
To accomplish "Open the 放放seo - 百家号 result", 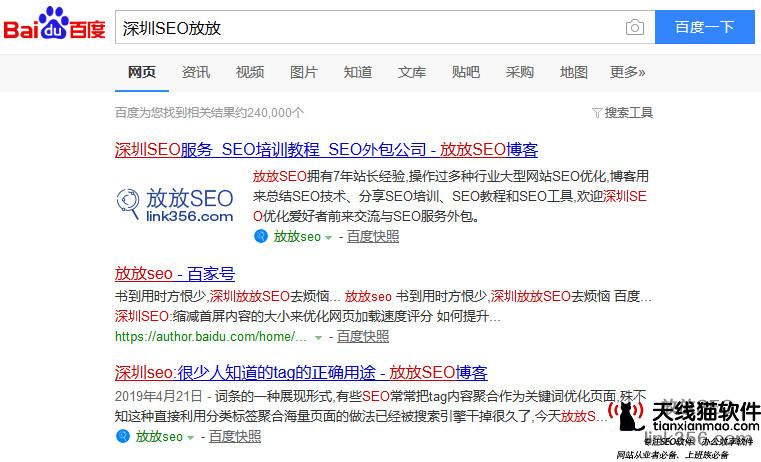I will (175, 274).
